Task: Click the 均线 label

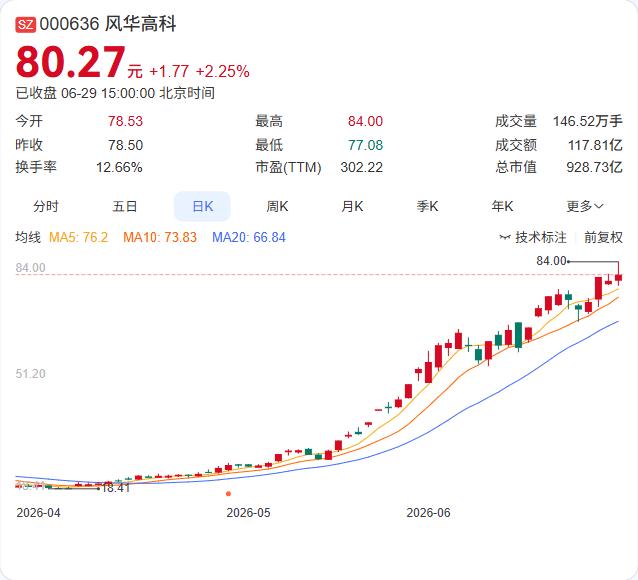Action: coord(28,237)
